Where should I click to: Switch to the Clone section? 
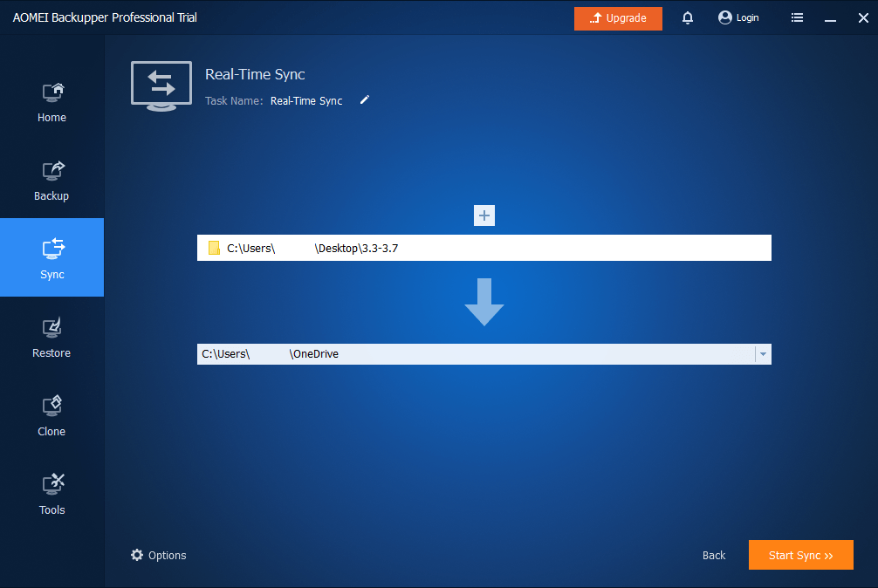coord(51,414)
